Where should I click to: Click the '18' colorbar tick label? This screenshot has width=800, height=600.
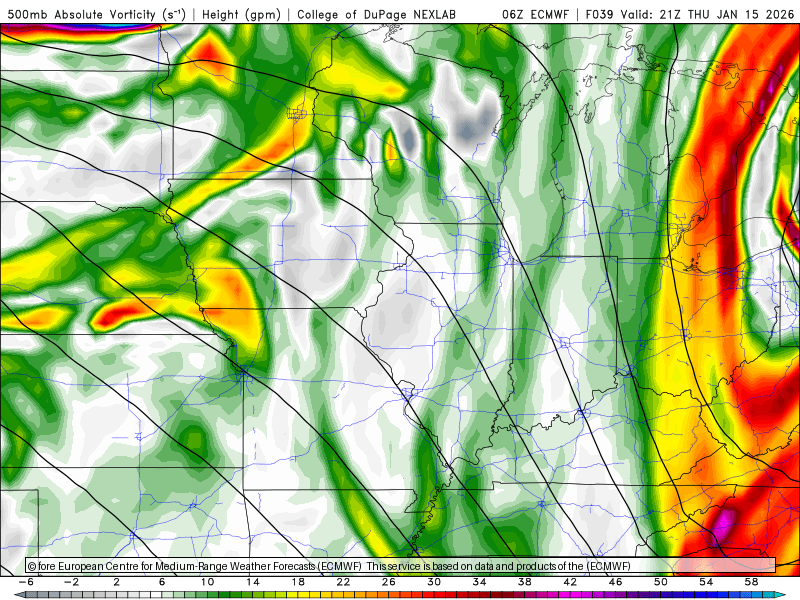(298, 582)
